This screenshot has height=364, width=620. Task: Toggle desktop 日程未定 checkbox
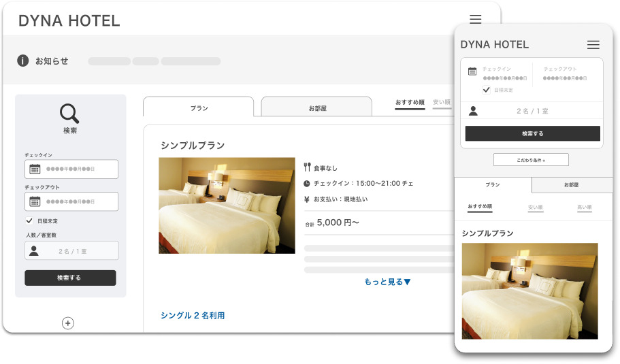tap(29, 221)
